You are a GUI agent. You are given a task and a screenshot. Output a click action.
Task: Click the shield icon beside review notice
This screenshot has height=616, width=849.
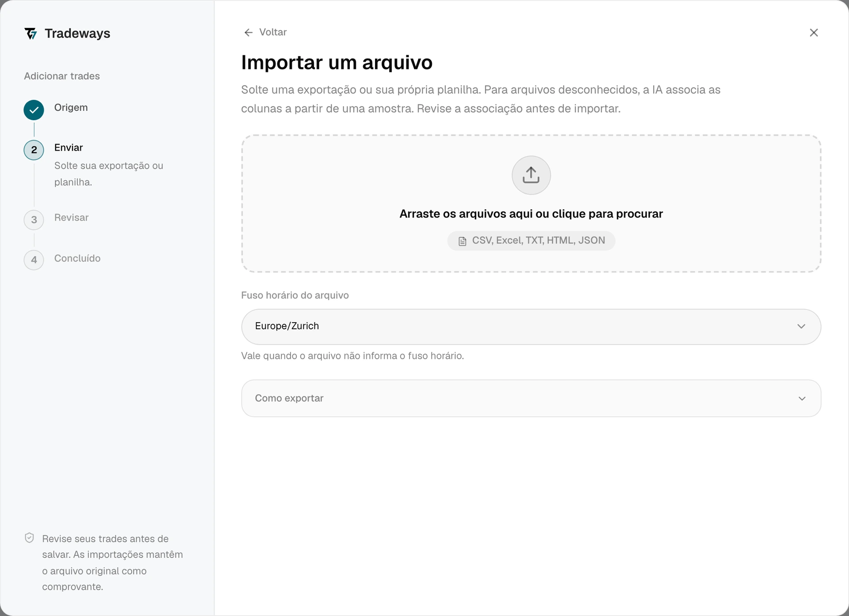click(x=30, y=538)
